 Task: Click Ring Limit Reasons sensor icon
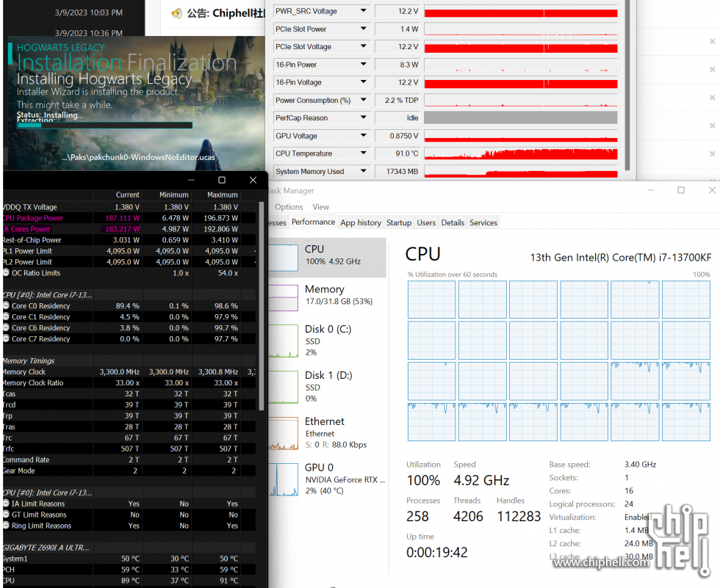click(x=6, y=525)
